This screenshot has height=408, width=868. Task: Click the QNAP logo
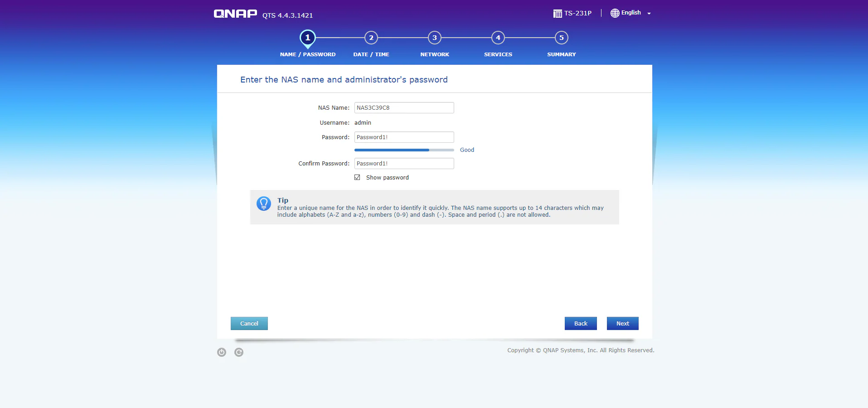click(x=235, y=14)
